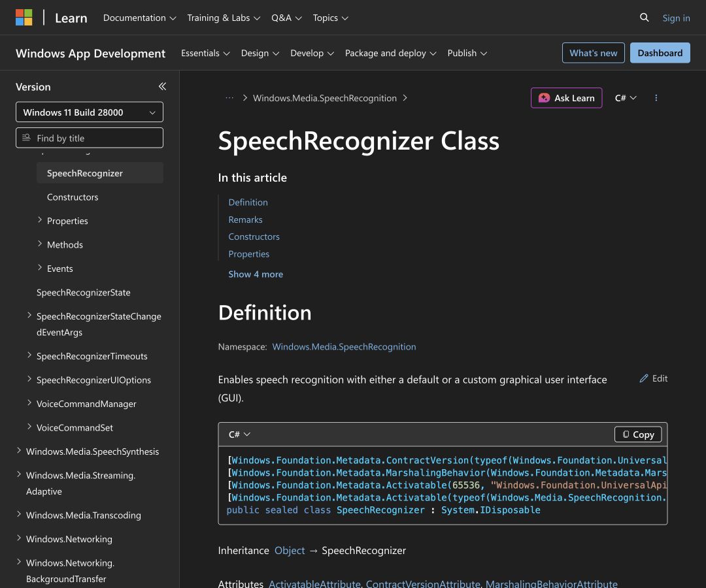The image size is (706, 588).
Task: Open the Essentials menu
Action: coord(205,53)
